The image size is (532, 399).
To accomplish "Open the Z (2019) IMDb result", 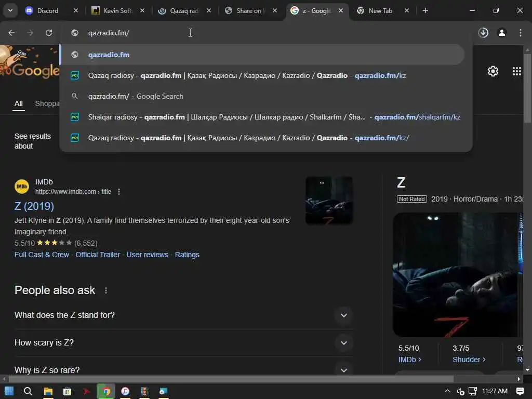I will click(x=34, y=206).
